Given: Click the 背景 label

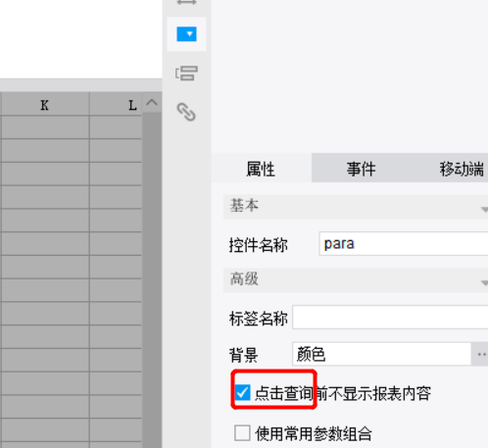Looking at the screenshot, I should [x=243, y=355].
